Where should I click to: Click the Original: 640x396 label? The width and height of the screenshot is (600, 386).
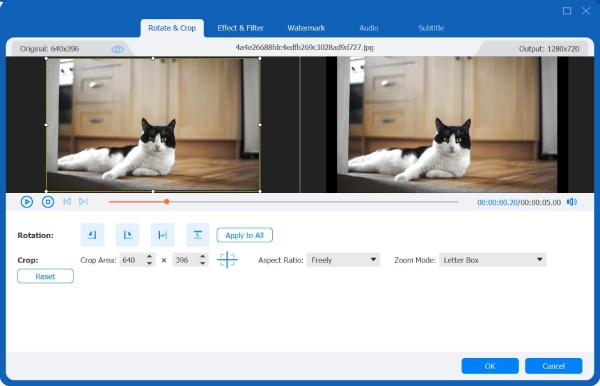coord(49,49)
